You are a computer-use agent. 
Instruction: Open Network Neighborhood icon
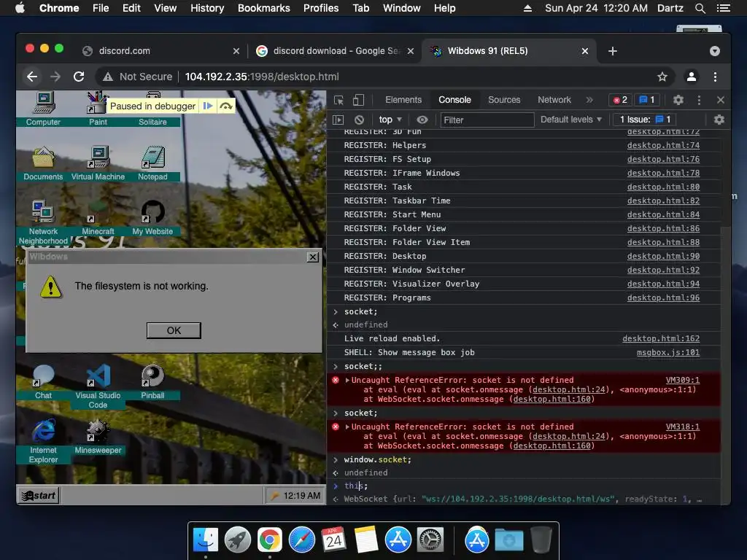(43, 222)
